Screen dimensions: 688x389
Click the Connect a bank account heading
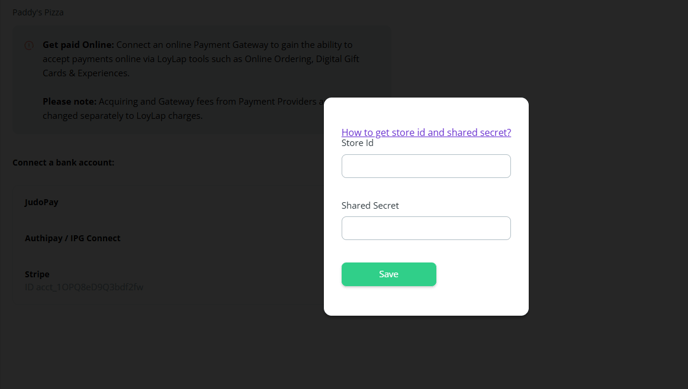63,162
